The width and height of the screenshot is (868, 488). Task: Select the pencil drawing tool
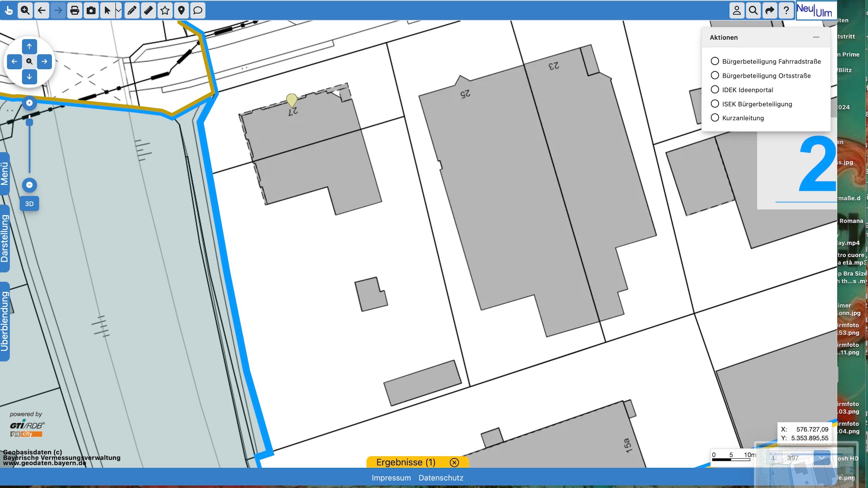131,10
